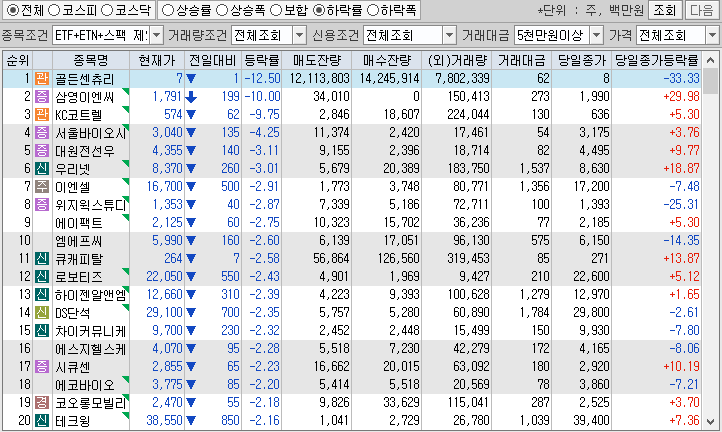Click the down triangle icon in KC코트렐 row
The height and width of the screenshot is (432, 722).
pyautogui.click(x=191, y=115)
